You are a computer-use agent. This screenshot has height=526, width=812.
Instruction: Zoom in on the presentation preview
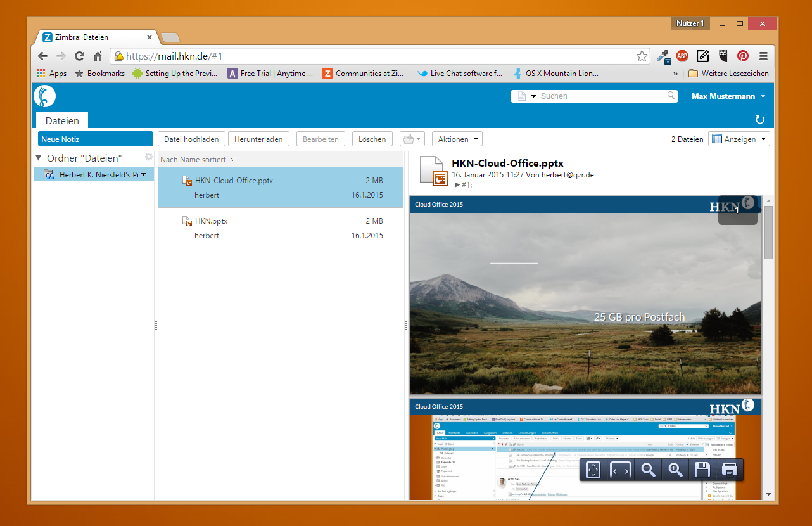pos(676,470)
